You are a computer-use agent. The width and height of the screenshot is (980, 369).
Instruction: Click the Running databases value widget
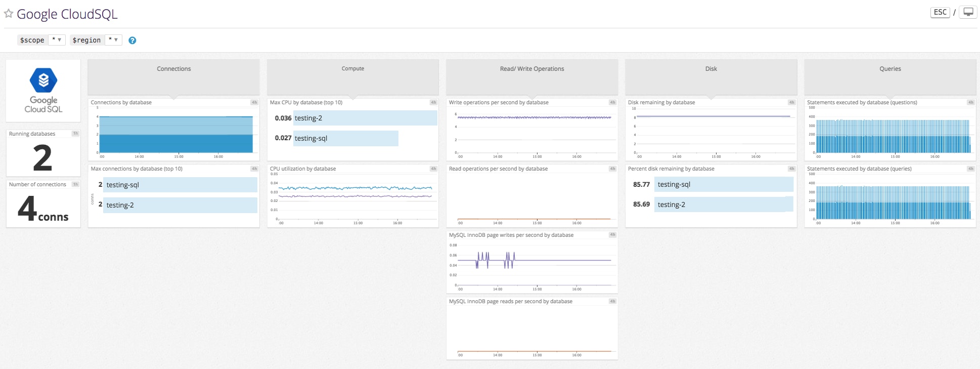(43, 158)
